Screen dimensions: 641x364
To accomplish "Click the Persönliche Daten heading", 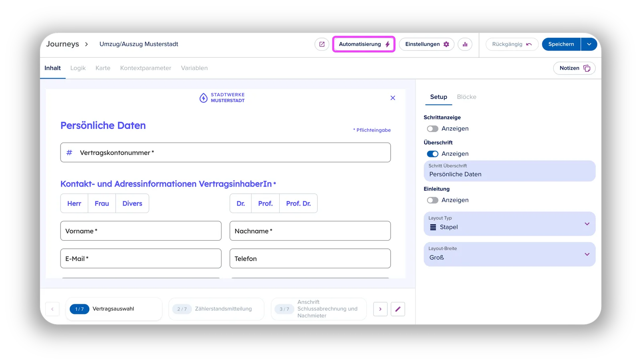I will tap(103, 125).
